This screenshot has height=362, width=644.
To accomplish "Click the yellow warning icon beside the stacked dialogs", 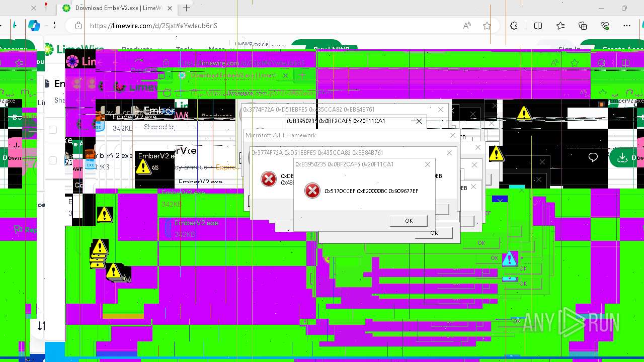I will point(496,153).
